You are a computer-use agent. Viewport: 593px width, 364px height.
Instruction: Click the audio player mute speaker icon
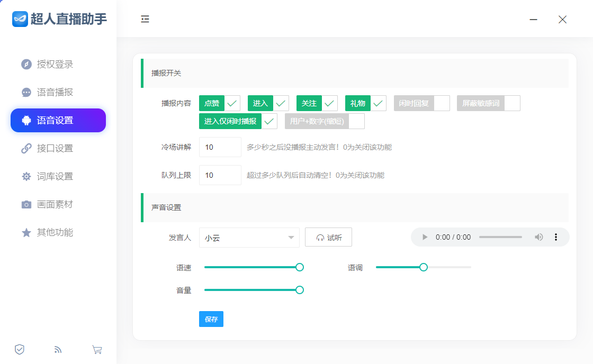tap(538, 237)
